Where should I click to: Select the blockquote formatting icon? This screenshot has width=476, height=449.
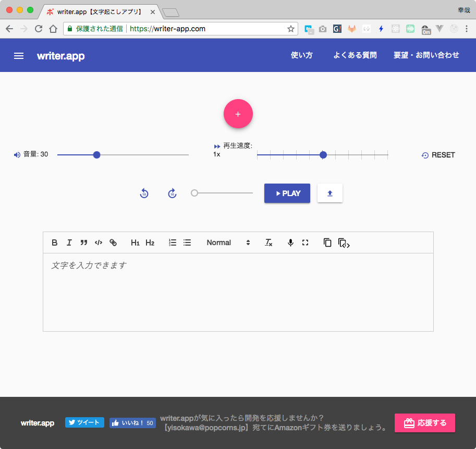pyautogui.click(x=84, y=242)
